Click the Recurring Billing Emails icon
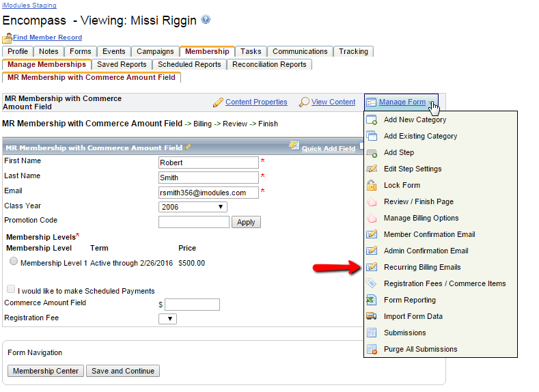539x392 pixels. [372, 267]
